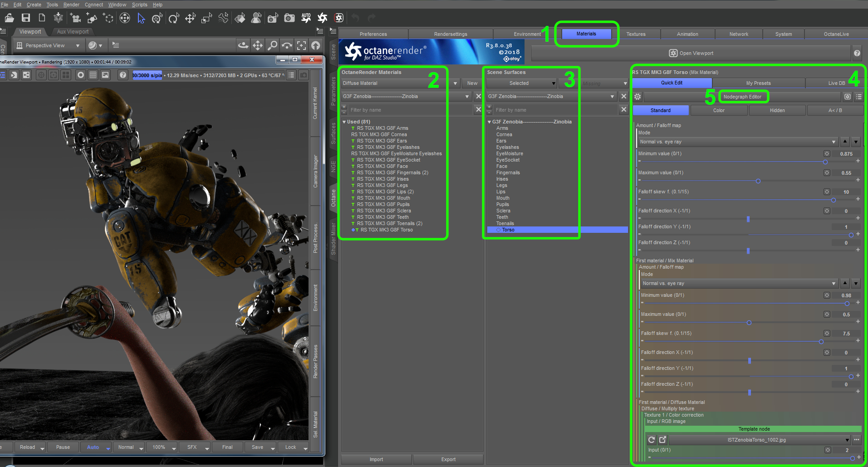Click the AUTO Octane render icon
868x467 pixels.
tap(306, 18)
